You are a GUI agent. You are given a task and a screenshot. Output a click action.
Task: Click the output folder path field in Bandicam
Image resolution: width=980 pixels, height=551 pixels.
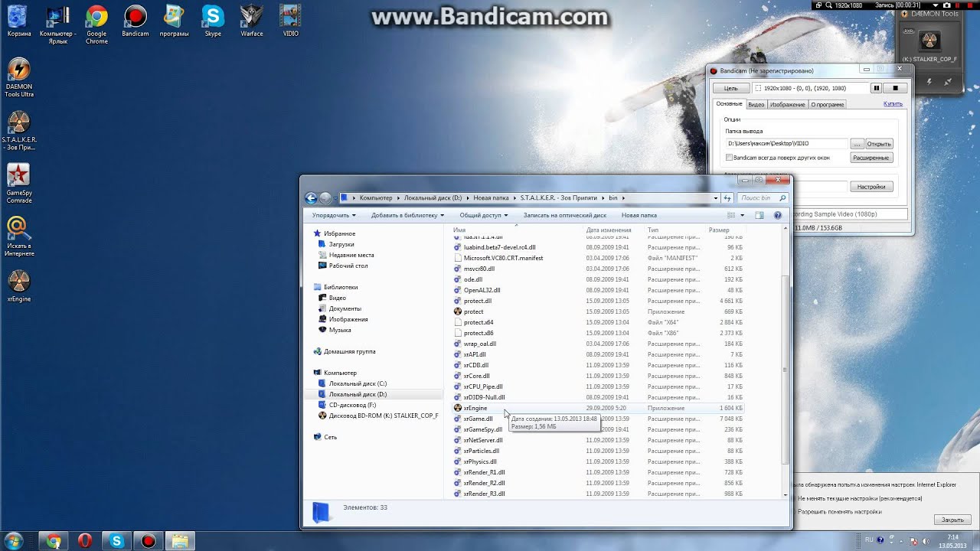(x=786, y=144)
